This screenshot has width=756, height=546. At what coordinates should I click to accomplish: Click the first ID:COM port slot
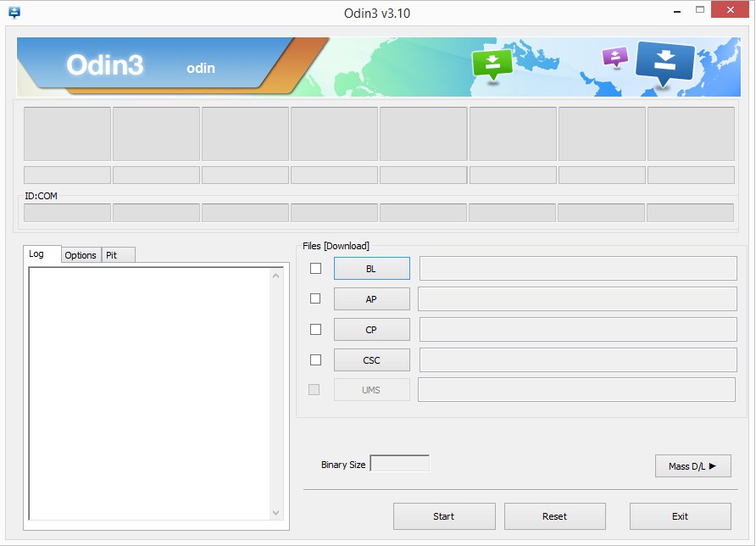point(67,213)
